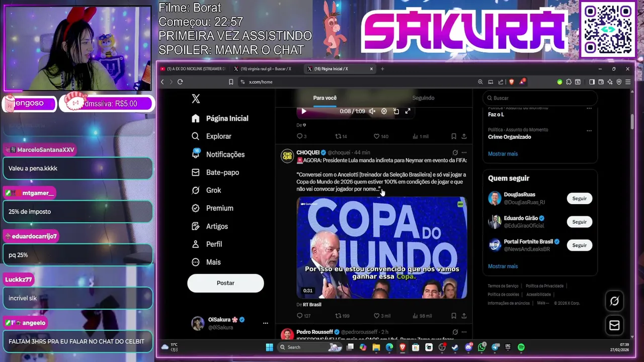Open Windows Start menu in taskbar
This screenshot has height=362, width=644.
[x=269, y=347]
